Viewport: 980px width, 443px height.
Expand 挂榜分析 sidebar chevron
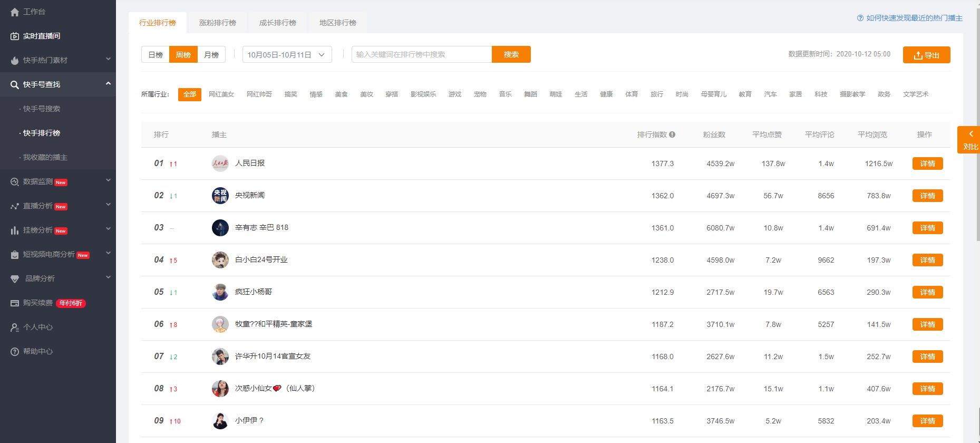click(108, 229)
